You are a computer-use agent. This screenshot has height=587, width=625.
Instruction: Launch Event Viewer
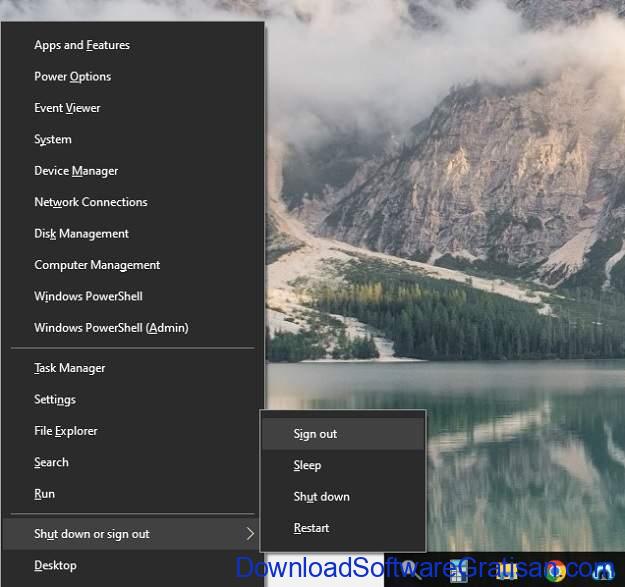132,108
